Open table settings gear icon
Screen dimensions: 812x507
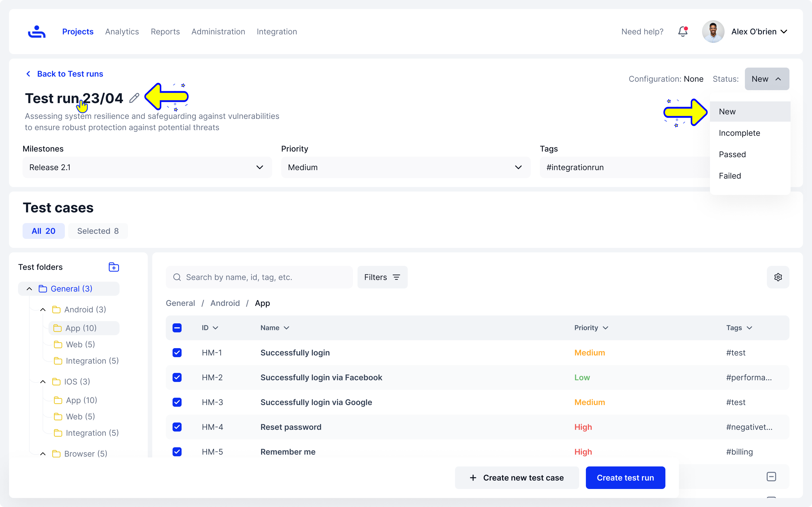click(778, 277)
